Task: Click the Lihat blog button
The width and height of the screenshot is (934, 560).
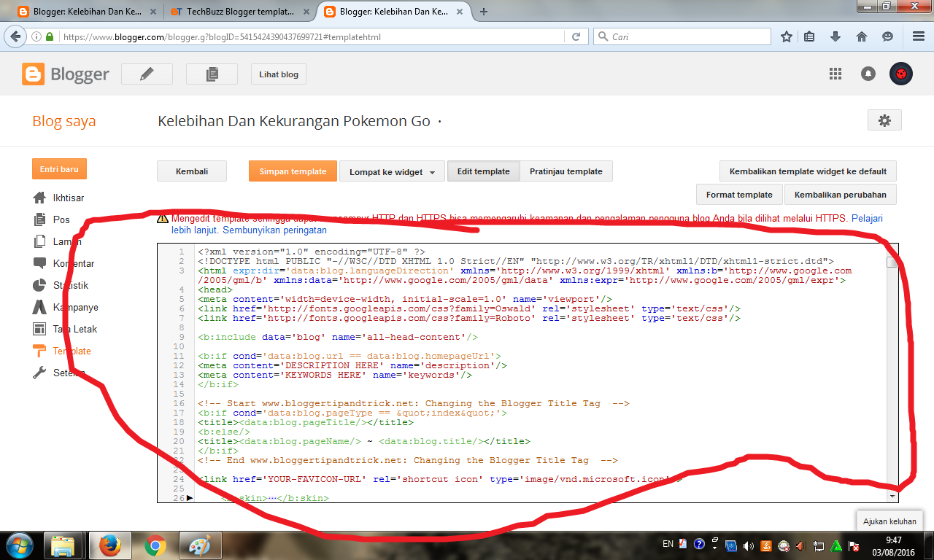Action: click(x=279, y=74)
